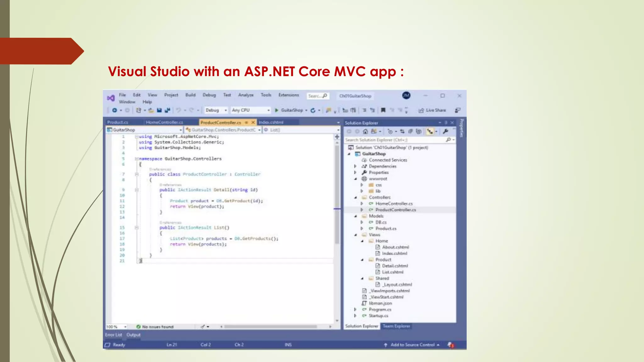The height and width of the screenshot is (362, 644).
Task: Click the Undo toolbar icon
Action: pos(178,110)
